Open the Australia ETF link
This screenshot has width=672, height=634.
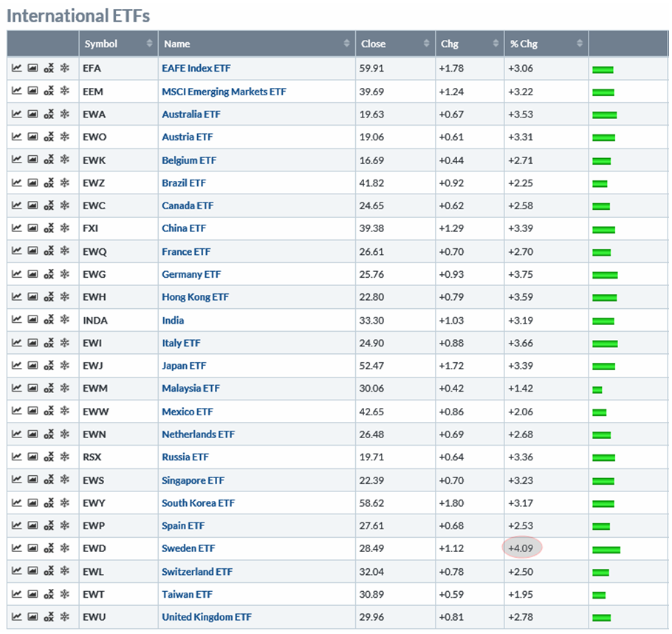pyautogui.click(x=191, y=115)
